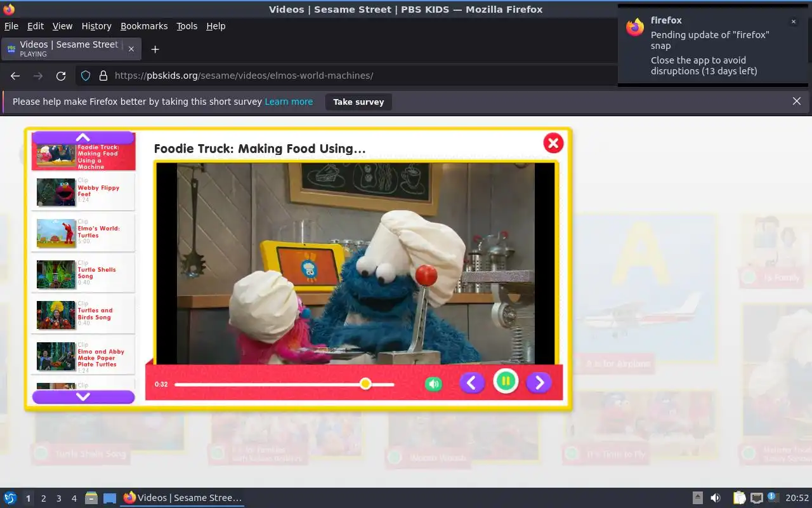
Task: Focus Firefox from the taskbar entry
Action: (x=183, y=498)
